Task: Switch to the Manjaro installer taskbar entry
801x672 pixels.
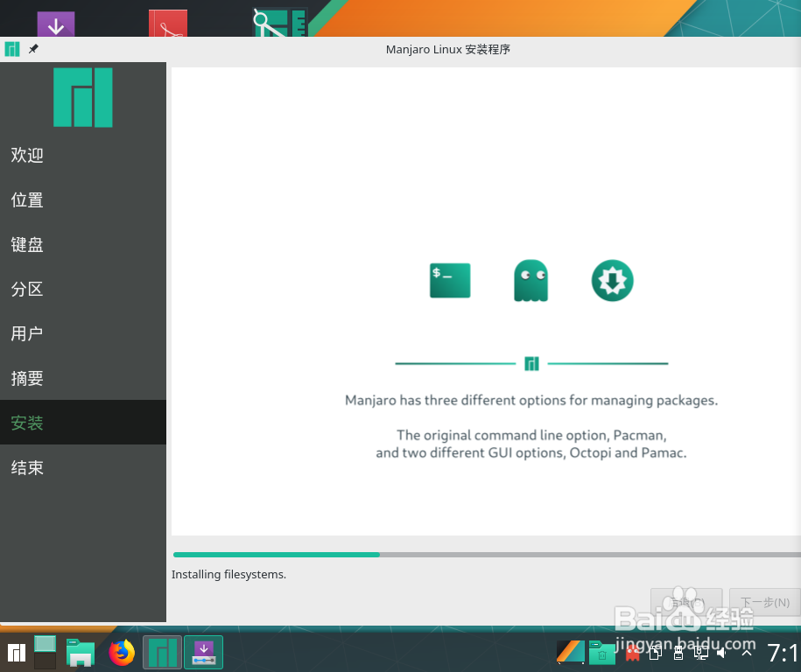Action: 163,652
